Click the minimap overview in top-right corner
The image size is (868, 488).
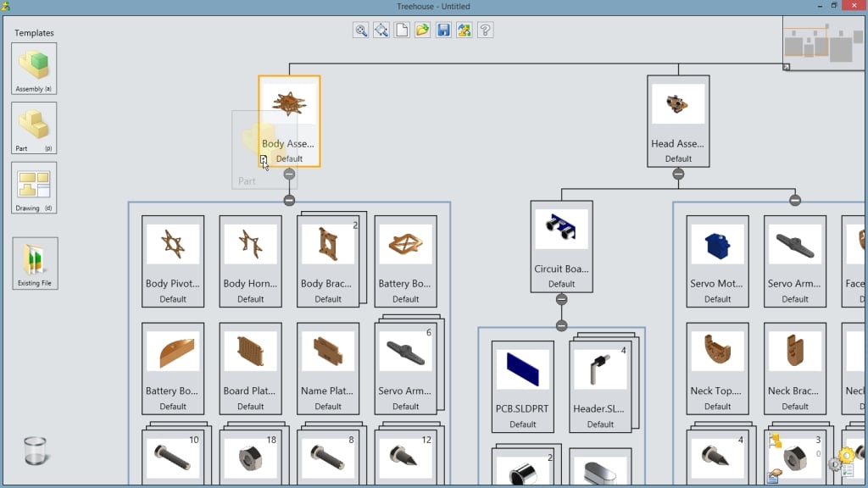(x=824, y=43)
